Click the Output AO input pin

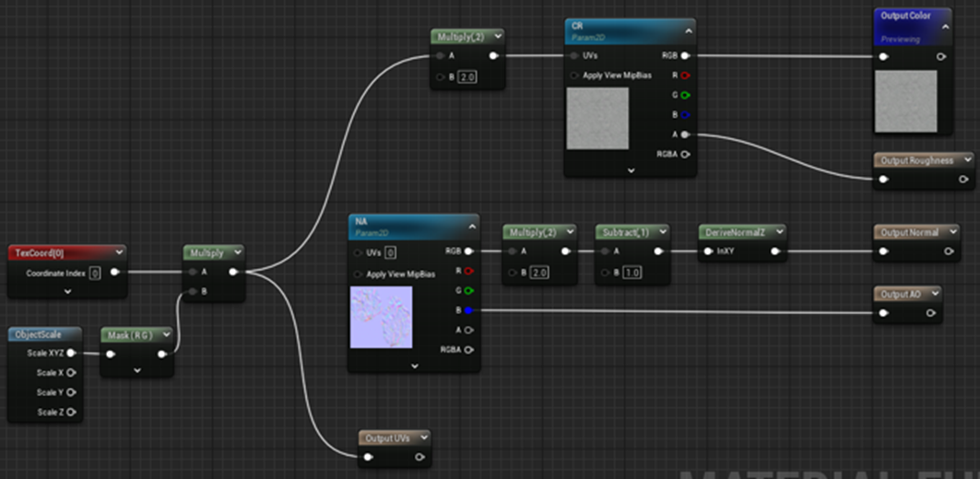click(x=883, y=312)
